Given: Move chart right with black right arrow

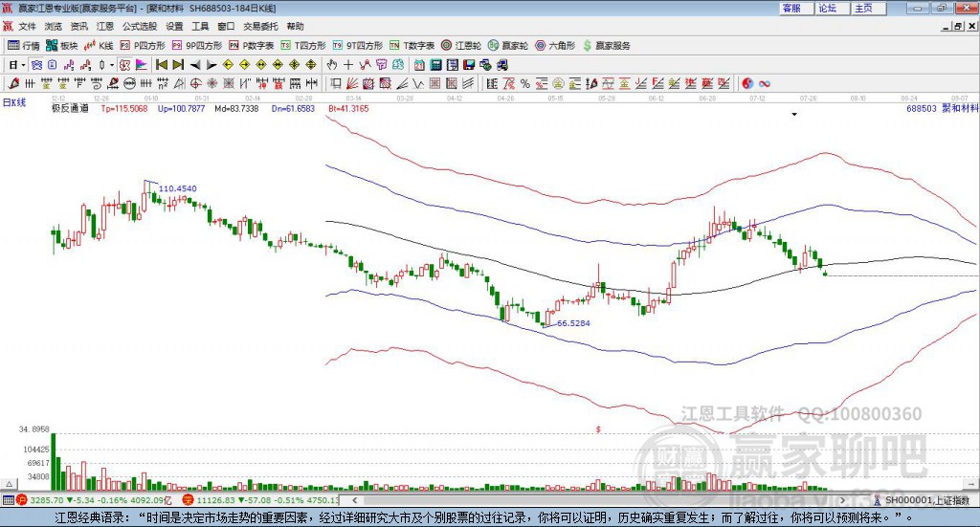Looking at the screenshot, I should click(x=212, y=65).
